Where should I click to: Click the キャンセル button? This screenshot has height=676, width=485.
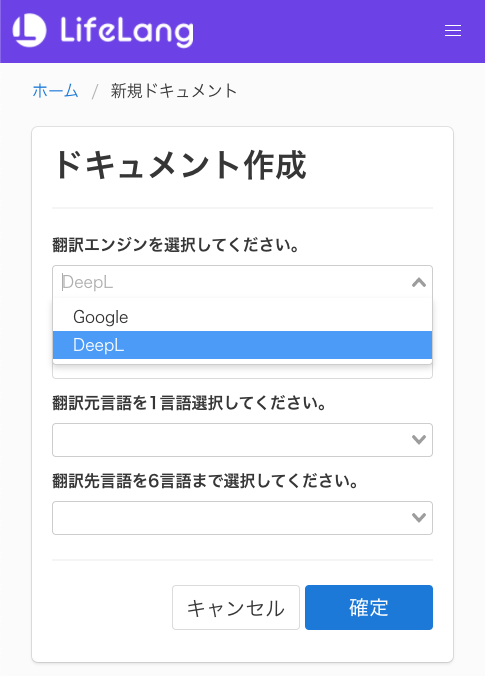[x=236, y=607]
